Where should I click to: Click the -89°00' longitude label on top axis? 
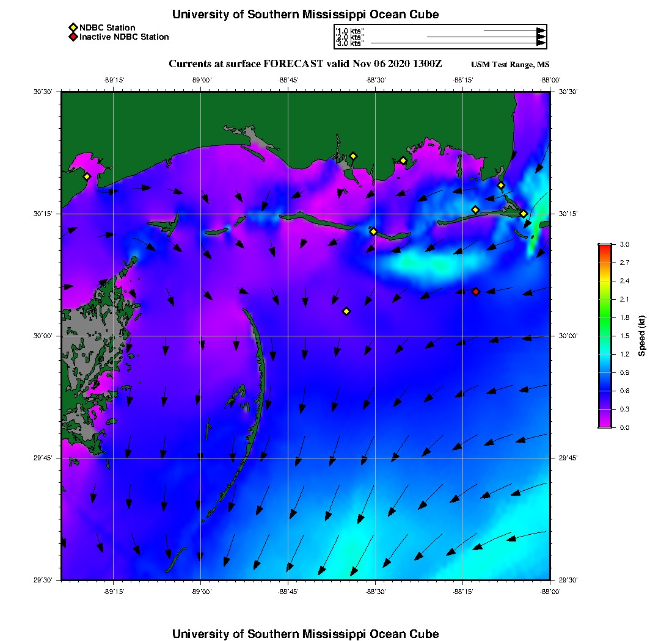click(x=201, y=80)
